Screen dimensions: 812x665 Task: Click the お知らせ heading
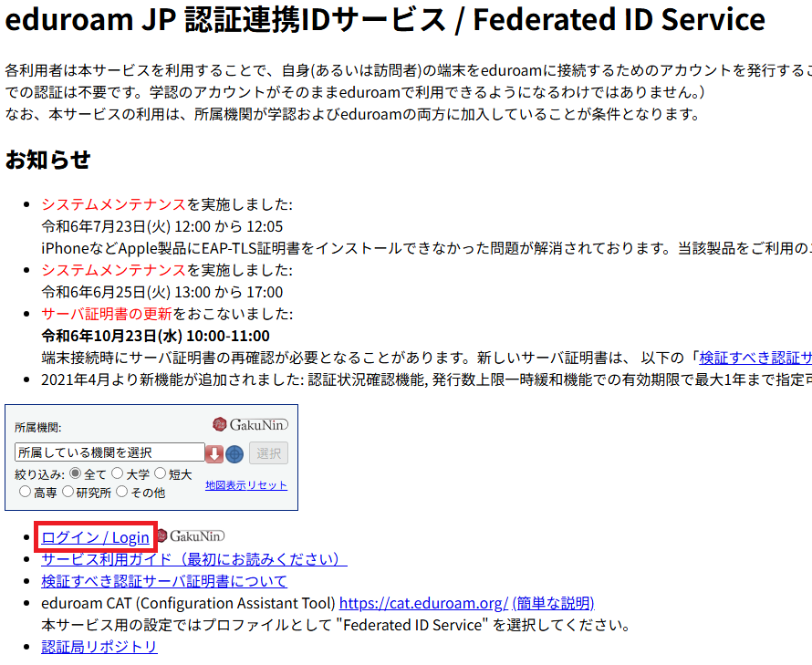click(x=48, y=160)
